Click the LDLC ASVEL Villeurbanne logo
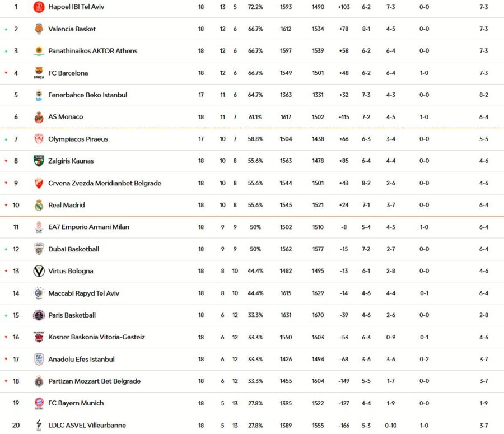 (38, 424)
